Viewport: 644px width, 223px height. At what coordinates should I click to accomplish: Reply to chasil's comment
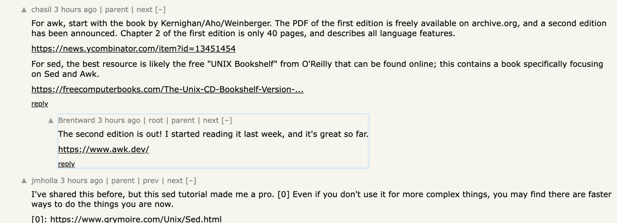[x=39, y=104]
